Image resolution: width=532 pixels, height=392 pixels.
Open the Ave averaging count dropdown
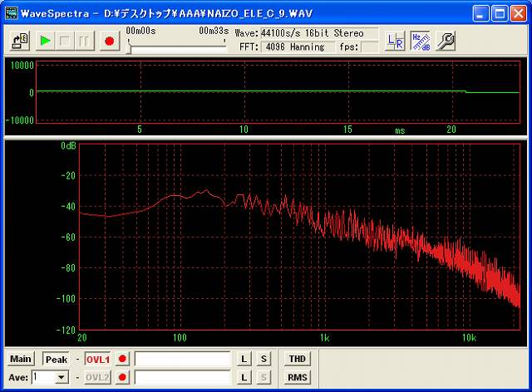[x=62, y=377]
